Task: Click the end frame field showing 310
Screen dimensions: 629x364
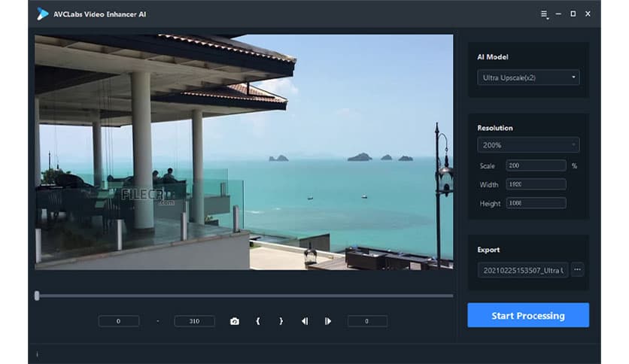Action: [x=195, y=321]
